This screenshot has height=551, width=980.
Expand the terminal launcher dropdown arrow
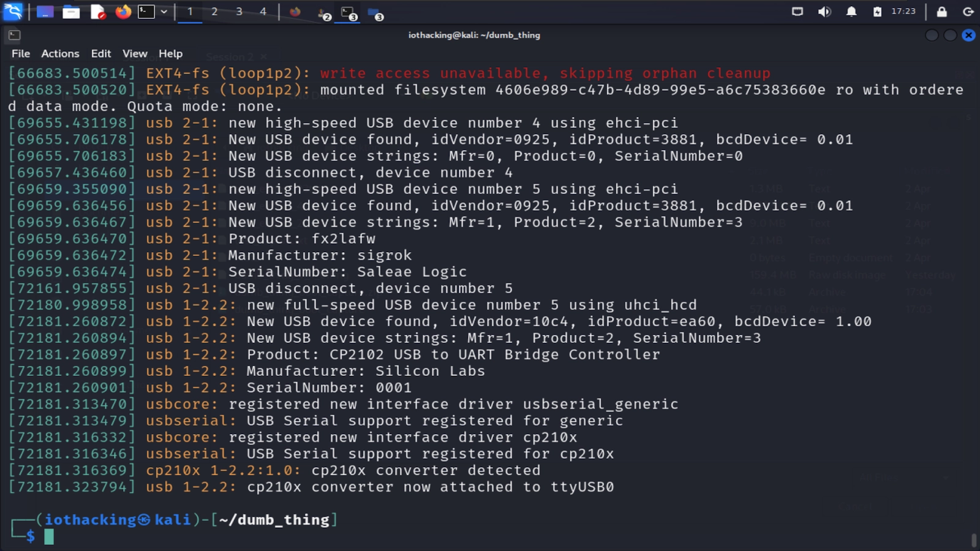[164, 12]
